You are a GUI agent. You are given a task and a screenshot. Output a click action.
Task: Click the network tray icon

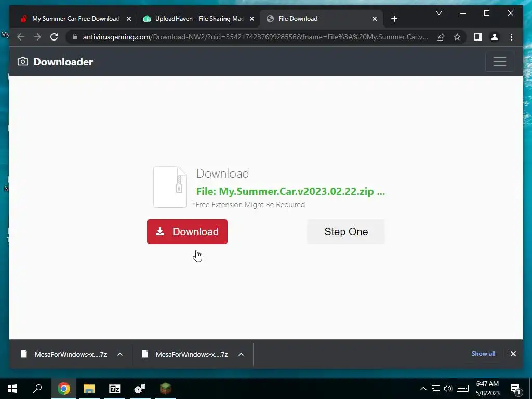click(436, 389)
